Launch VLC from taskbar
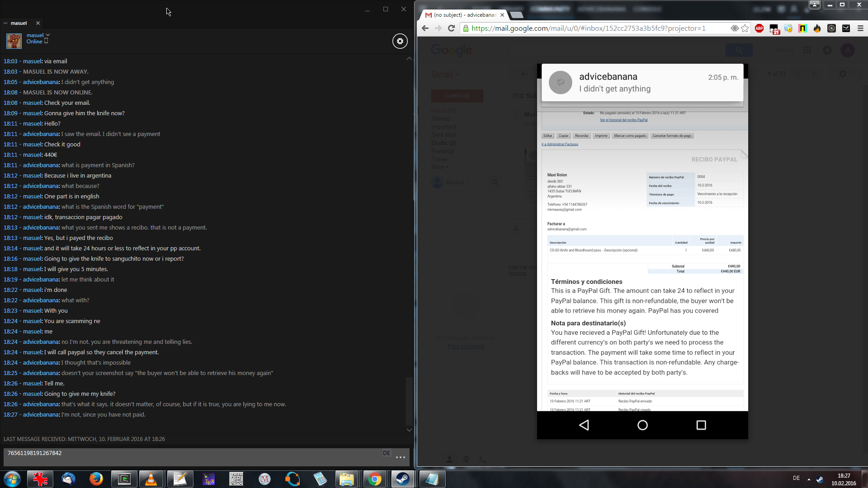Screen dimensions: 868x488 151,479
